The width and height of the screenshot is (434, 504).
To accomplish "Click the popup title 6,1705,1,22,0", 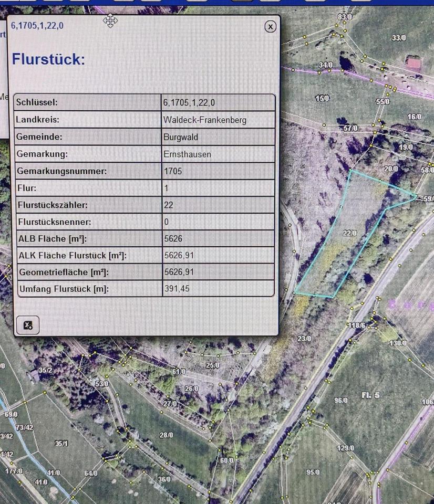I will point(37,25).
